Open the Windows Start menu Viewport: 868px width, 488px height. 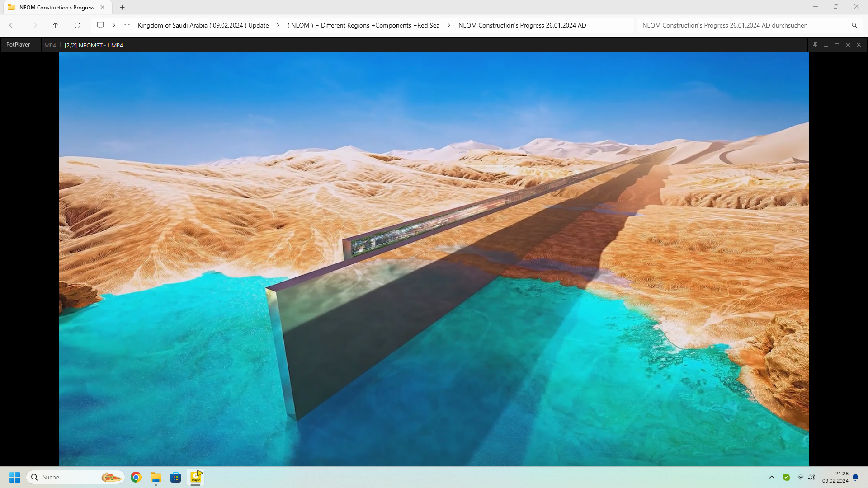pyautogui.click(x=15, y=477)
